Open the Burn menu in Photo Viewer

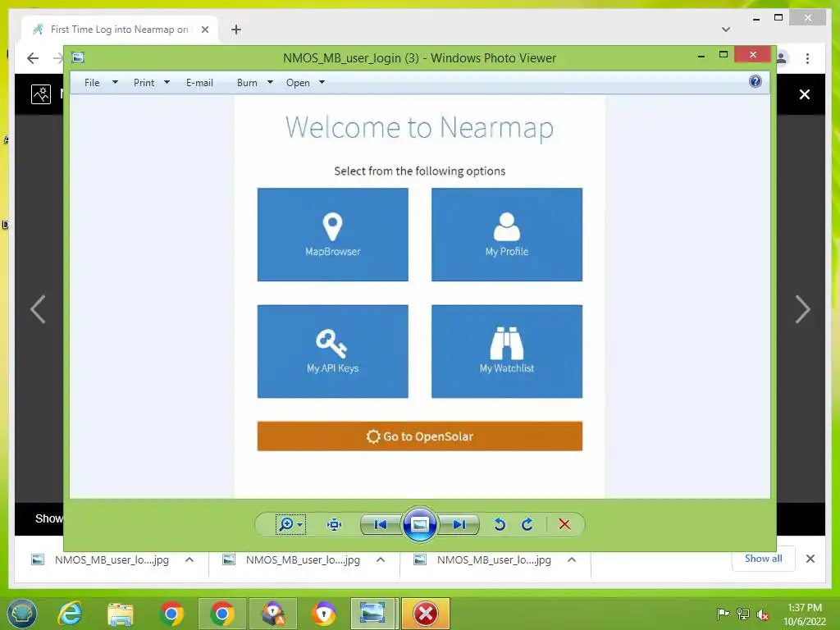255,83
